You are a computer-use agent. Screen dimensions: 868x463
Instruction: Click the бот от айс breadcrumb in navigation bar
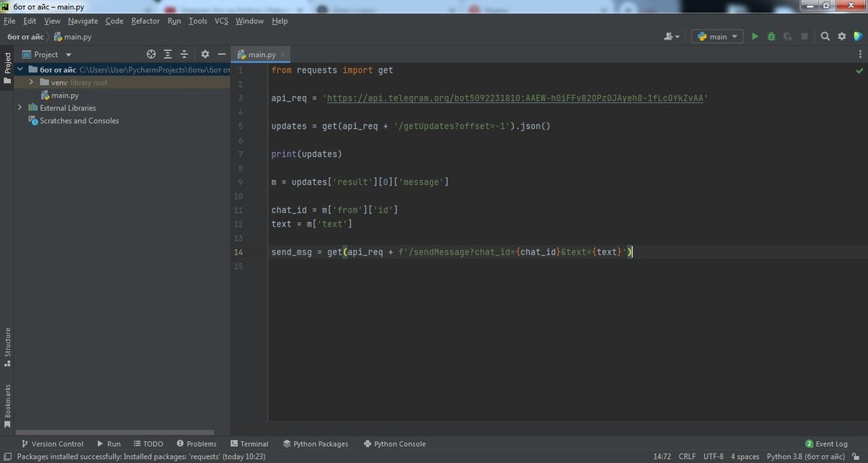tap(25, 36)
